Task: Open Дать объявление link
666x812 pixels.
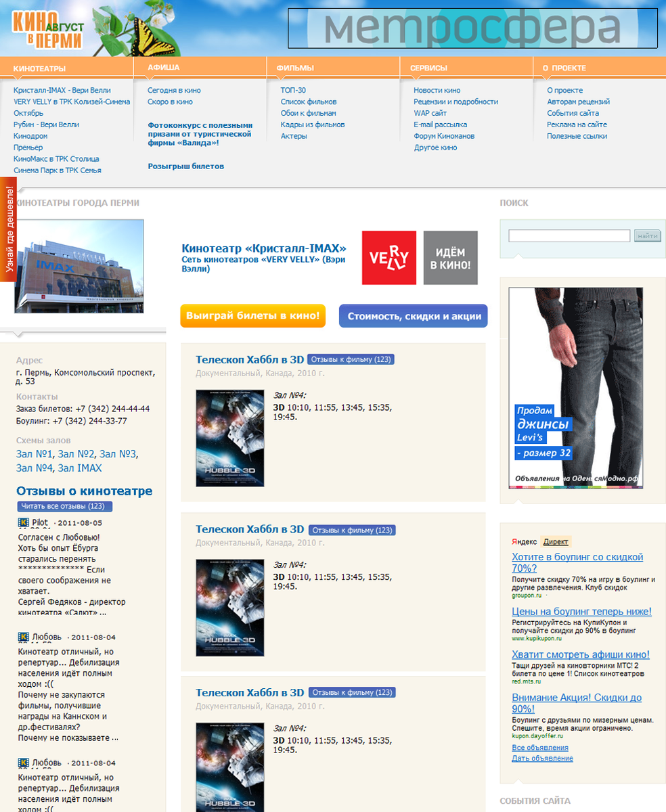Action: pyautogui.click(x=542, y=759)
